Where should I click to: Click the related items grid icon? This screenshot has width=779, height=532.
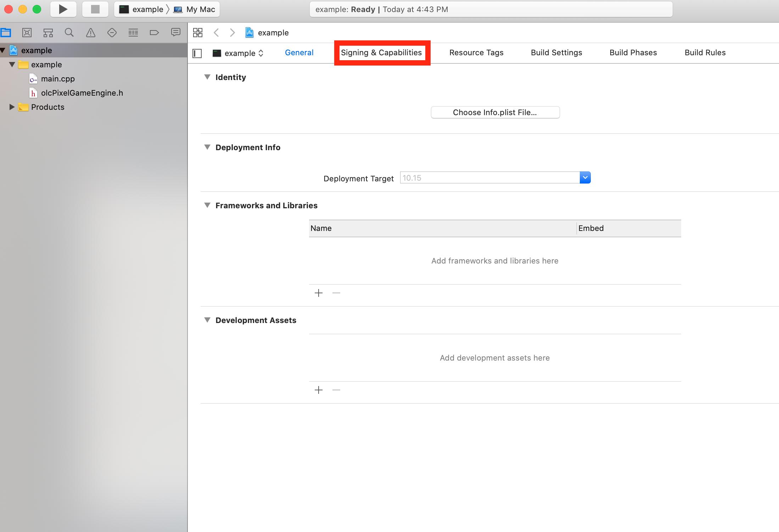198,33
